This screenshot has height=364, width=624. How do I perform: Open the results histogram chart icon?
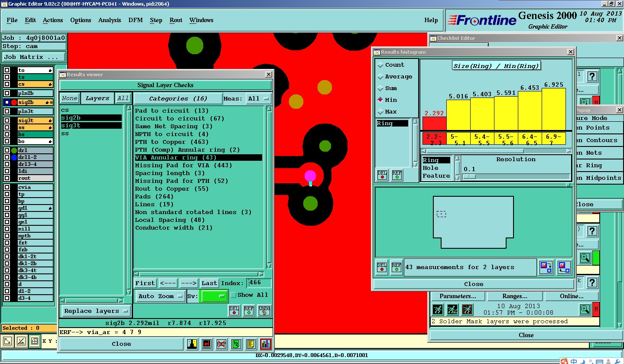(266, 344)
